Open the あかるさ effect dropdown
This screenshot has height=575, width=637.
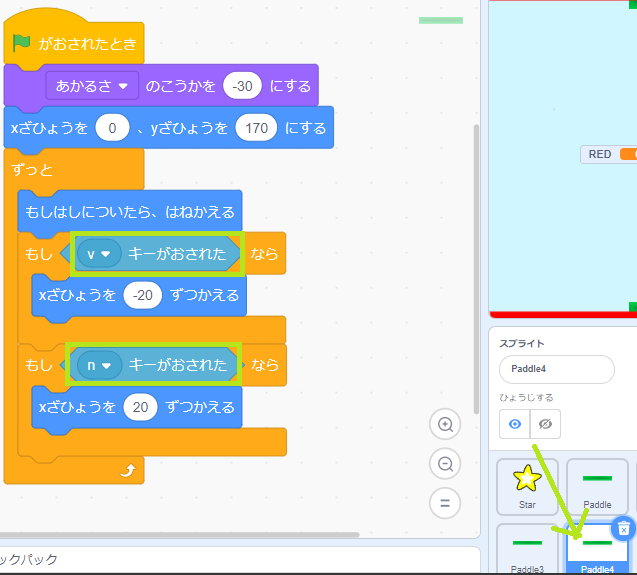click(92, 86)
